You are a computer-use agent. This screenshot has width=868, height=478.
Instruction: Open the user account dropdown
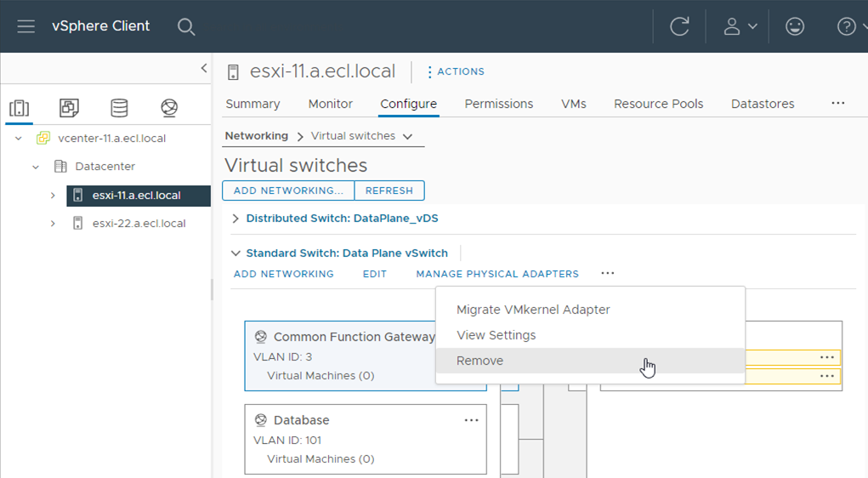740,26
